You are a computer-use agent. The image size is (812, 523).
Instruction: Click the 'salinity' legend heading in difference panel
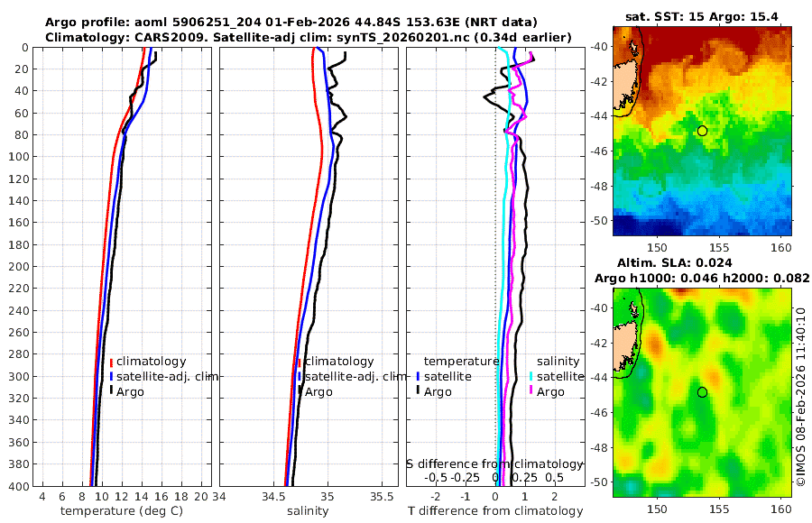[x=558, y=362]
